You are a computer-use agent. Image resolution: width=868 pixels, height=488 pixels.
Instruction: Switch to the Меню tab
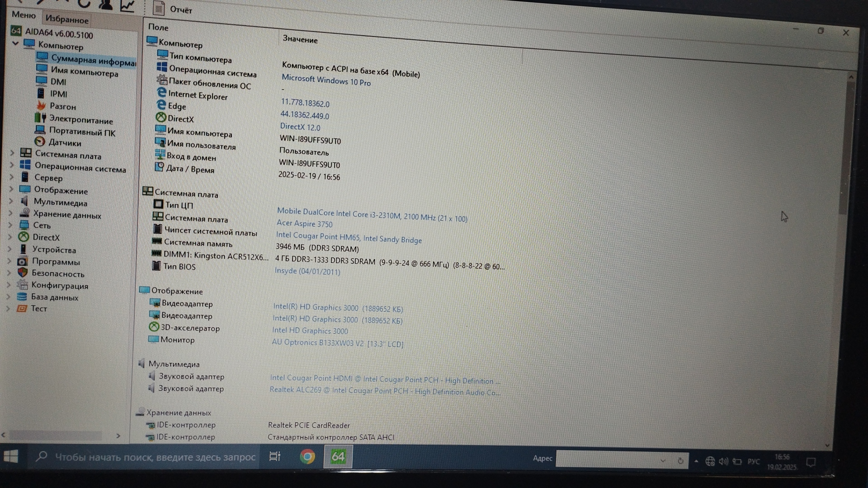pos(24,15)
